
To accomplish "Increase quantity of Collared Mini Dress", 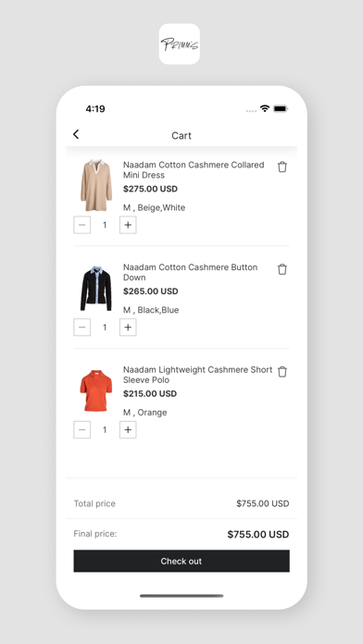I will point(128,225).
